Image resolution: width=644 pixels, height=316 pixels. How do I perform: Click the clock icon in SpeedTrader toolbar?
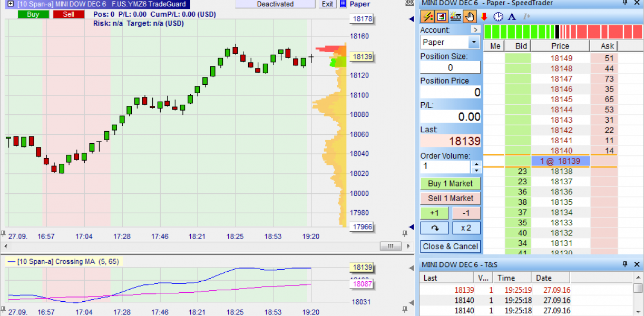pyautogui.click(x=498, y=17)
